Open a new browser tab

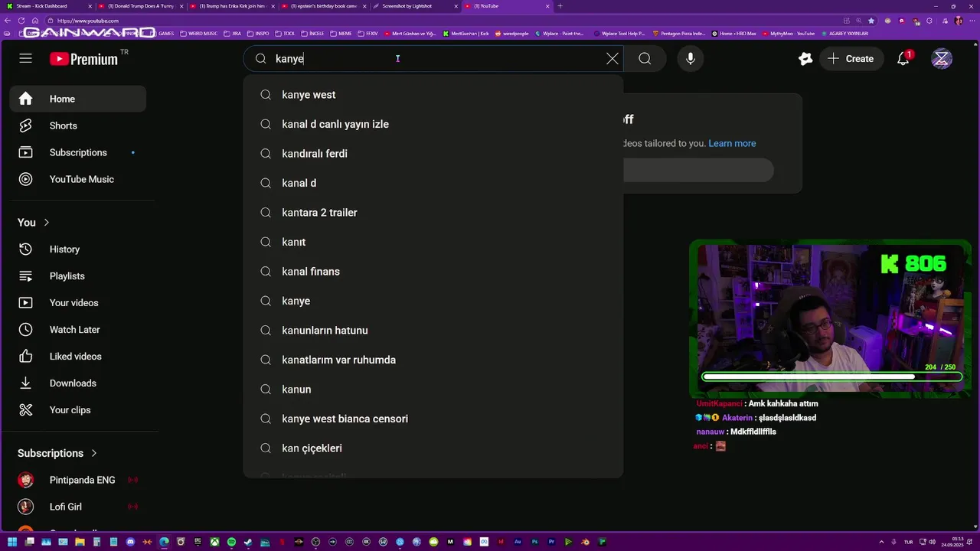click(560, 6)
